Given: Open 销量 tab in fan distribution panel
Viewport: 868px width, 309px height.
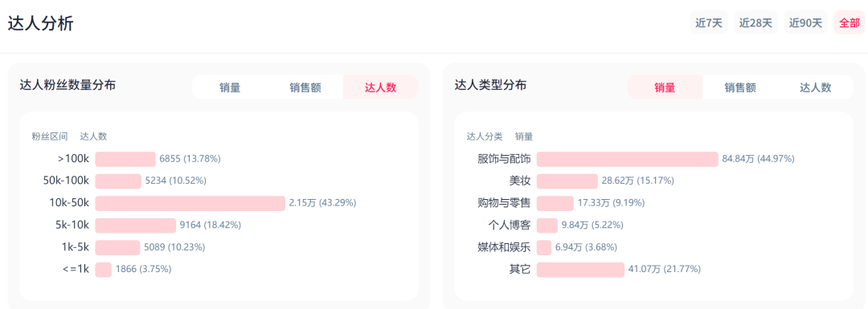Looking at the screenshot, I should click(230, 87).
